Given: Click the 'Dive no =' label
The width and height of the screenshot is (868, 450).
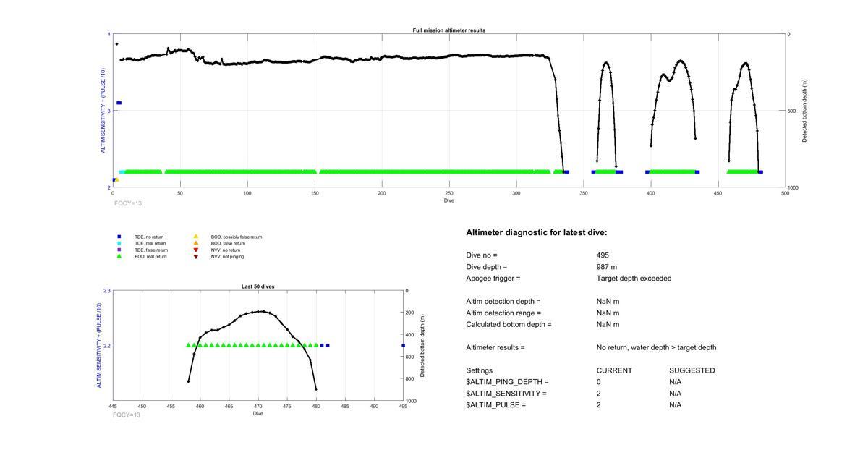Looking at the screenshot, I should (482, 255).
